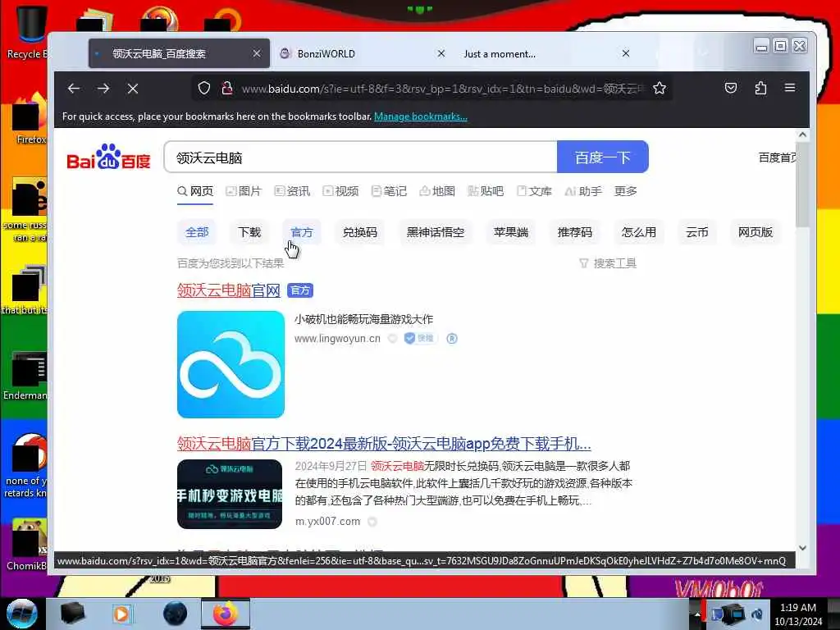Select the 贴吧 tieba category
Screen dimensions: 840x630
pyautogui.click(x=486, y=191)
